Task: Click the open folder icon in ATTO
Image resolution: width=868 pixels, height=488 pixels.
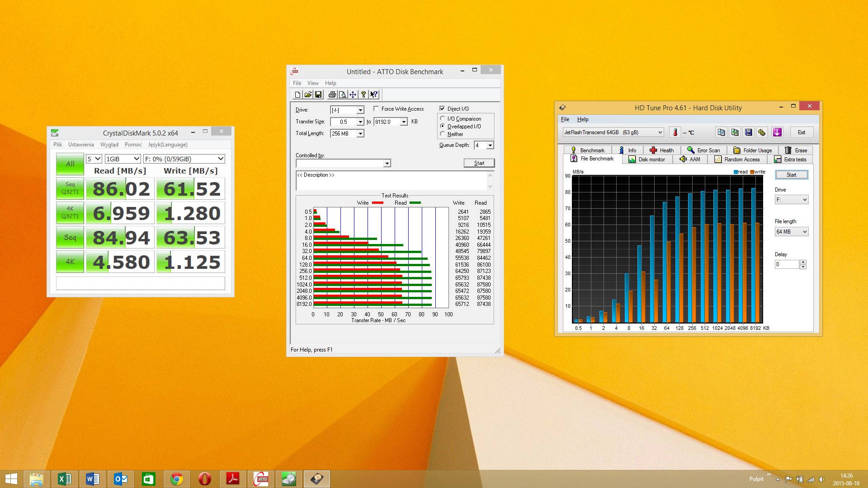Action: pos(308,94)
